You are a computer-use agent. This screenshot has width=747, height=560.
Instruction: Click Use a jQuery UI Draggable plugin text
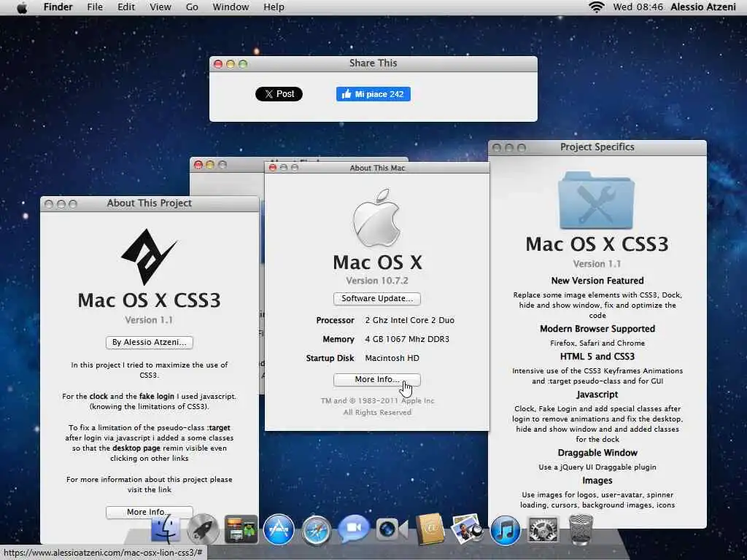pos(597,467)
